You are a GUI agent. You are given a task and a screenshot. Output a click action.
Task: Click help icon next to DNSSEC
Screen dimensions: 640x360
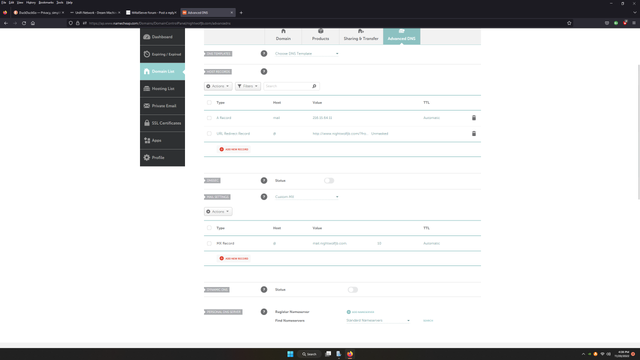tap(264, 180)
